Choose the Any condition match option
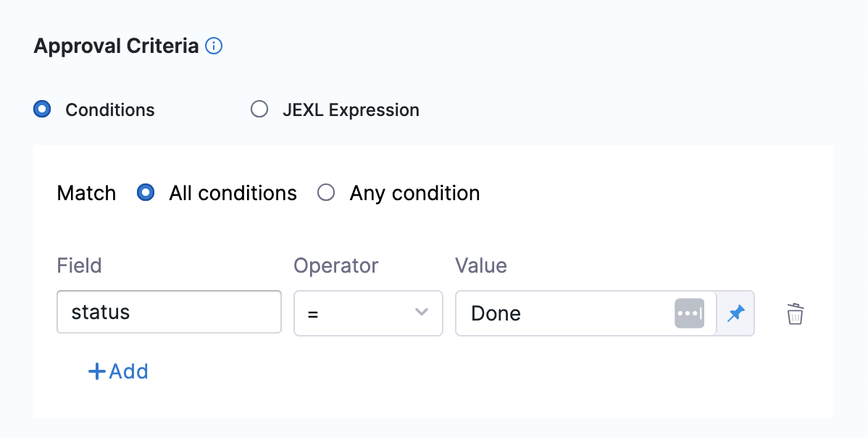 click(x=326, y=193)
